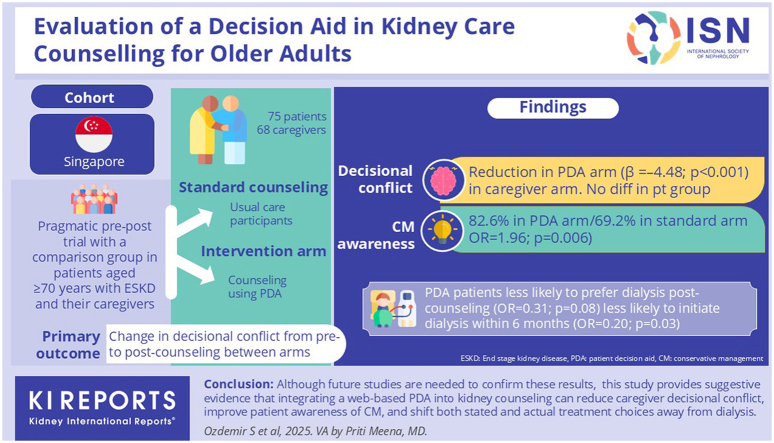The width and height of the screenshot is (774, 443).
Task: Click the Ozdemir S et al citation
Action: click(315, 431)
